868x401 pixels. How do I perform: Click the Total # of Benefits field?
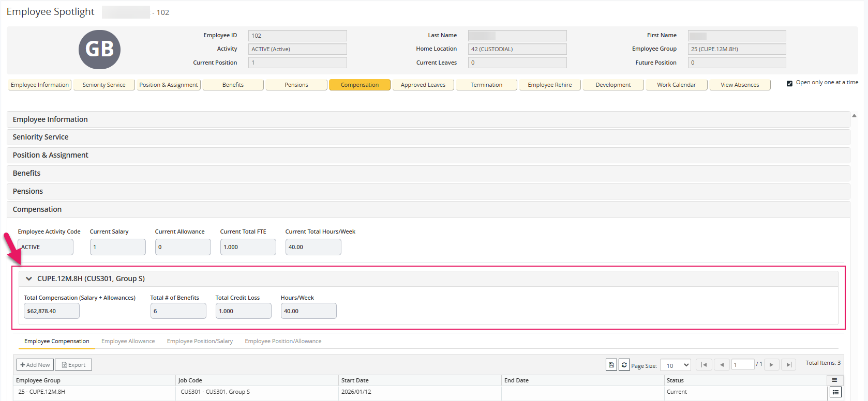[x=178, y=311]
